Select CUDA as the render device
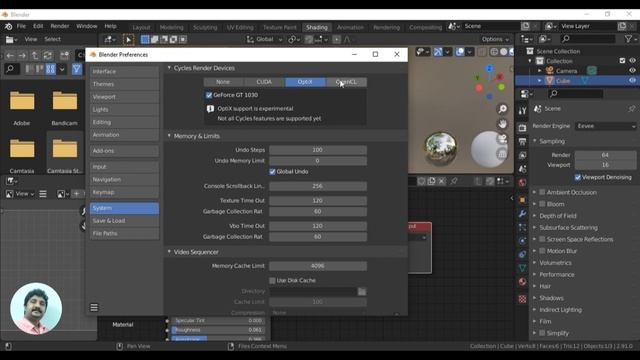The width and height of the screenshot is (640, 360). (x=264, y=82)
